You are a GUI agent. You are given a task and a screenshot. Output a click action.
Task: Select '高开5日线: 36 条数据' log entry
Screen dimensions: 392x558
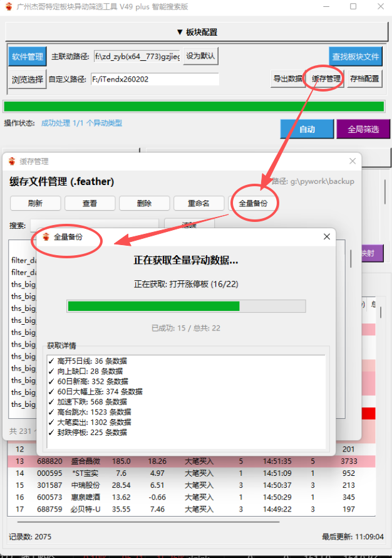coord(88,361)
